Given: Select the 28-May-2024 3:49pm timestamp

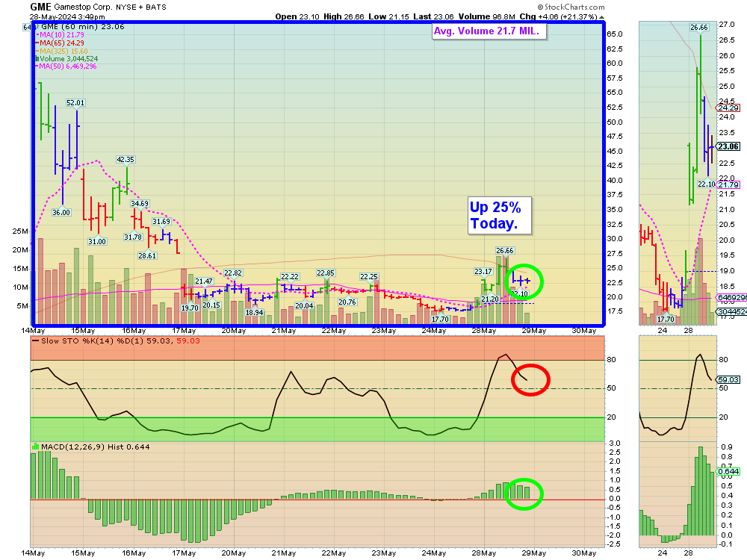Looking at the screenshot, I should [x=67, y=16].
